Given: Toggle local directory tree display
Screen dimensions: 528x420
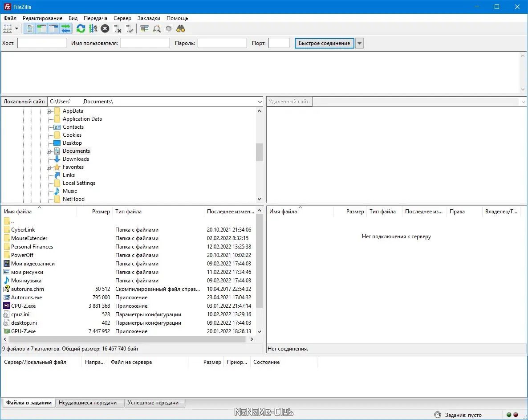Looking at the screenshot, I should pos(42,29).
